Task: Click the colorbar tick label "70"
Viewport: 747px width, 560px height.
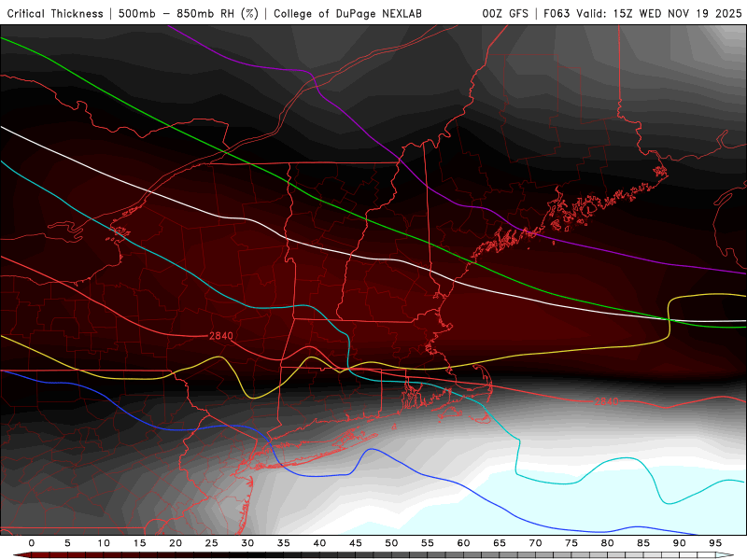Action: click(535, 543)
